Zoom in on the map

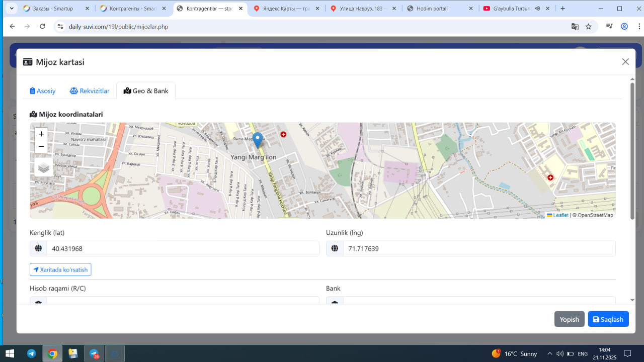41,134
